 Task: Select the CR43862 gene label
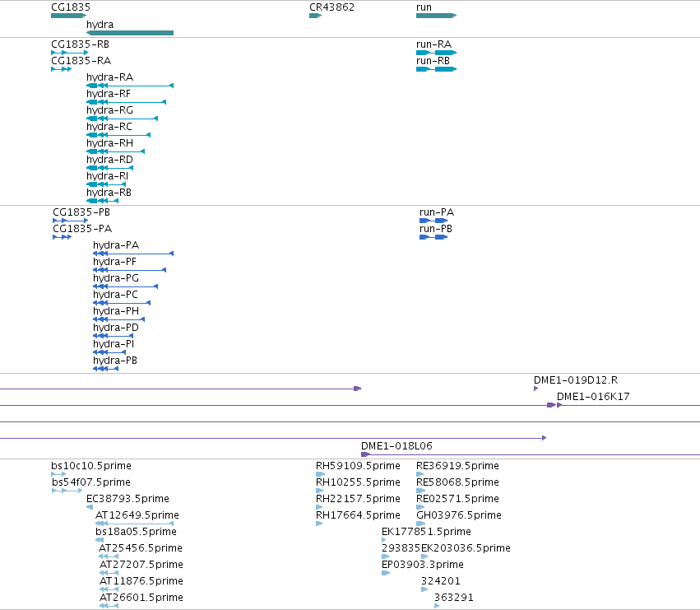(x=331, y=7)
